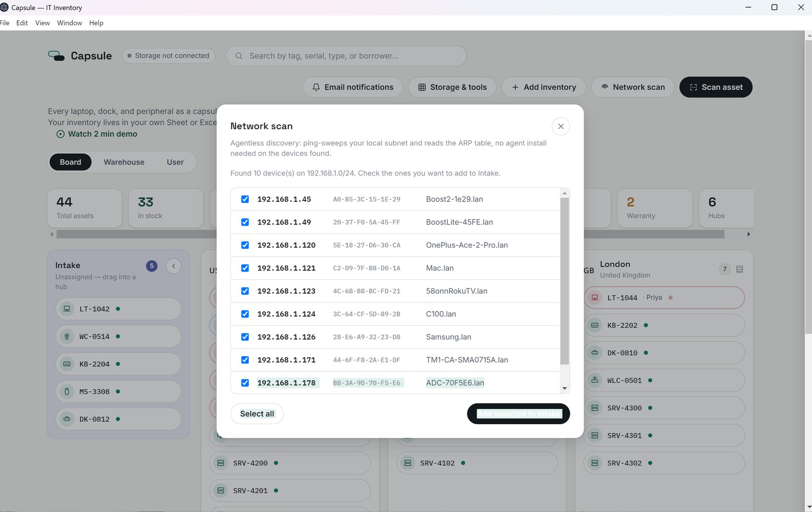Uncheck the Samsung.lan device checkbox
The height and width of the screenshot is (512, 812).
click(x=245, y=337)
